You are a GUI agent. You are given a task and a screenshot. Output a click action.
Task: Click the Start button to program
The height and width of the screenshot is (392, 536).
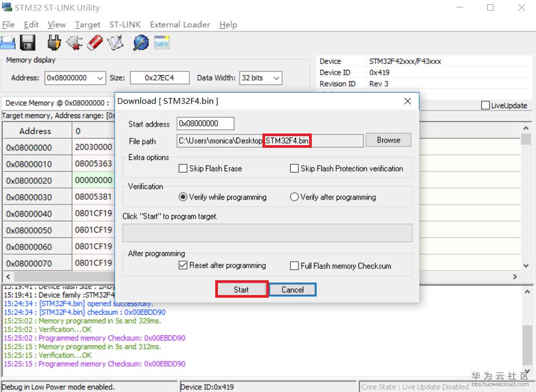[x=241, y=290]
